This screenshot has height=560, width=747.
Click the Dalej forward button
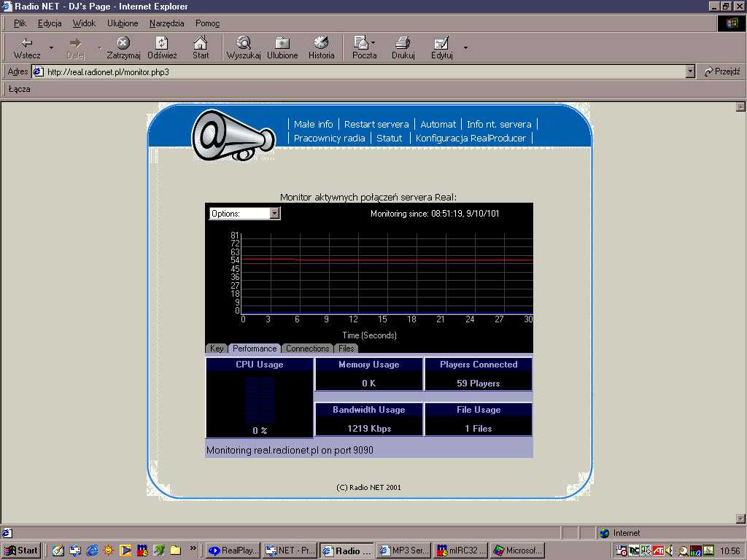[x=75, y=47]
